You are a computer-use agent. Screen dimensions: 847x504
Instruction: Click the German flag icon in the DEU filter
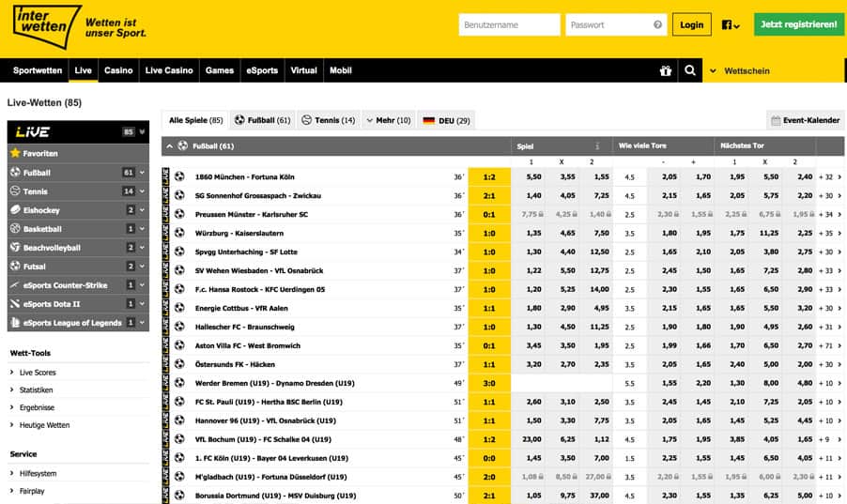(x=429, y=120)
